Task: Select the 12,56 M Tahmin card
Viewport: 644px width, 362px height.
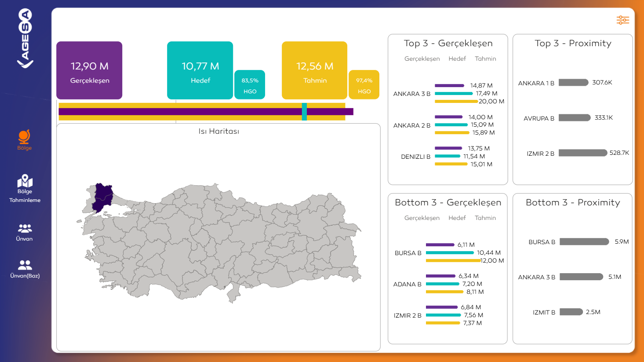Action: point(314,70)
